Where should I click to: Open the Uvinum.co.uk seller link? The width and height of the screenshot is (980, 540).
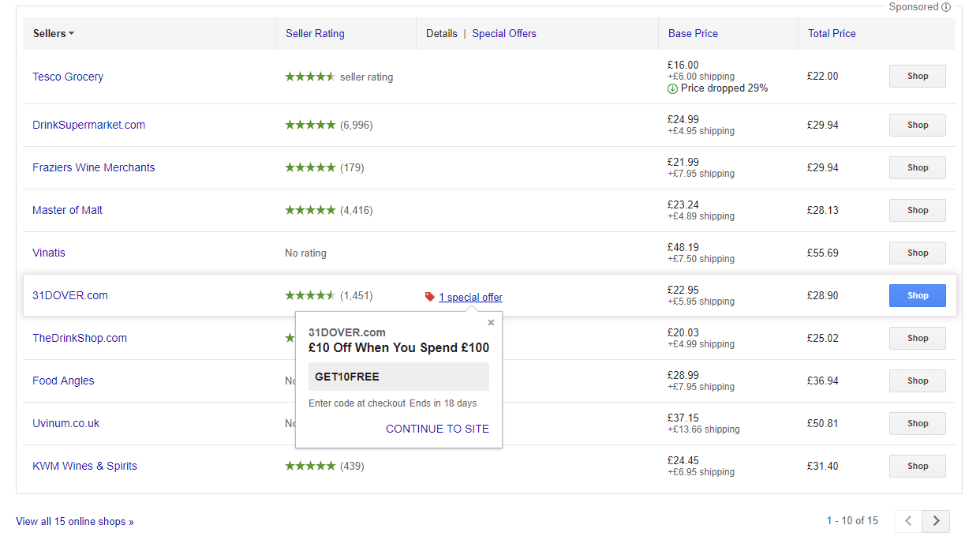(66, 423)
